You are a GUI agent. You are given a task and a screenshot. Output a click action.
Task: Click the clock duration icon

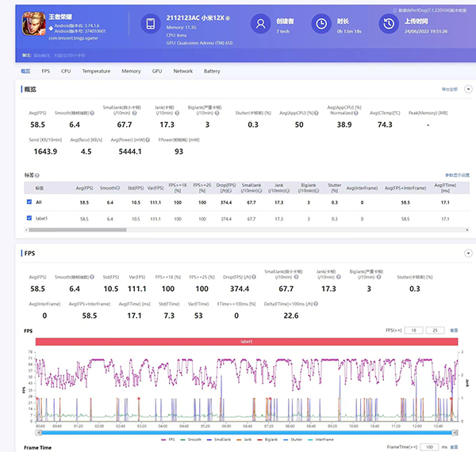tap(321, 24)
